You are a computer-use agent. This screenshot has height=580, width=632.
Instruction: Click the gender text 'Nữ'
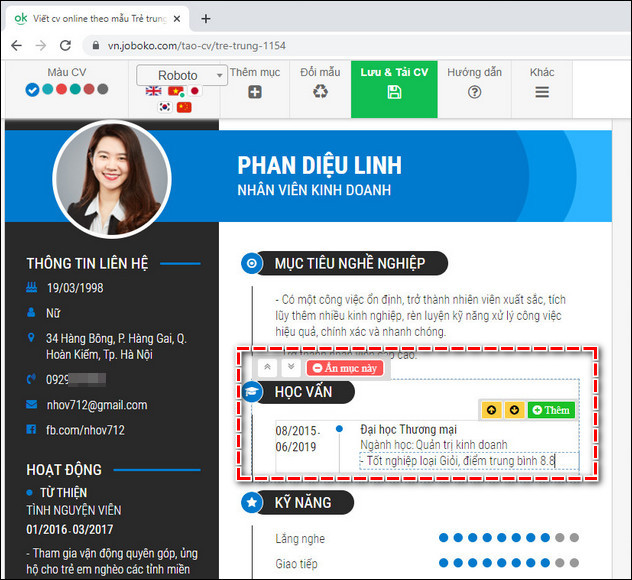point(53,313)
